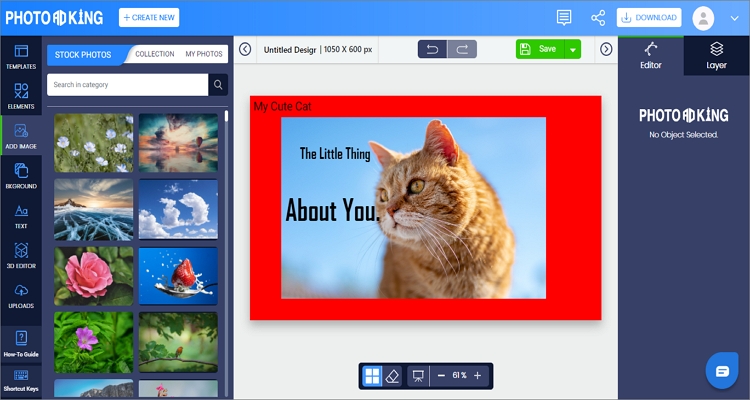Image resolution: width=750 pixels, height=400 pixels.
Task: Open the Elements sidebar panel
Action: tap(21, 96)
